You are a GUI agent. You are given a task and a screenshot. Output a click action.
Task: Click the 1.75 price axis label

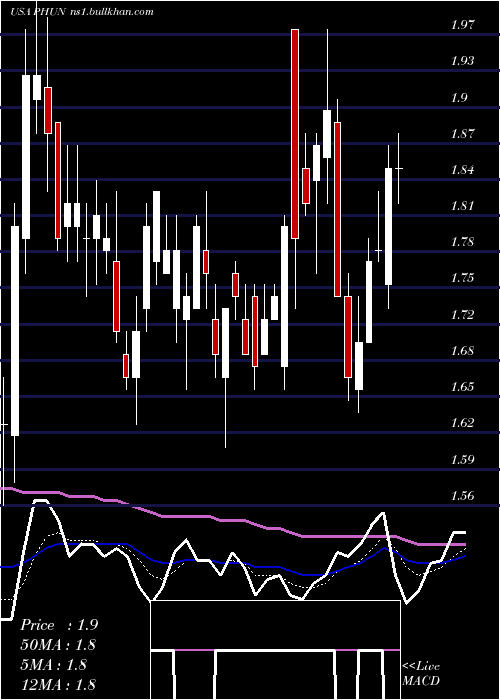click(462, 278)
